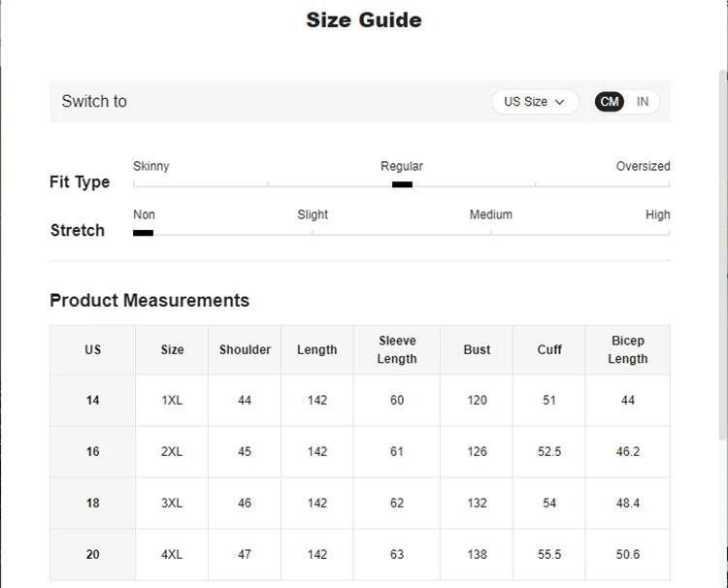Select the CM unit toggle
Image resolution: width=728 pixels, height=588 pixels.
coord(610,102)
